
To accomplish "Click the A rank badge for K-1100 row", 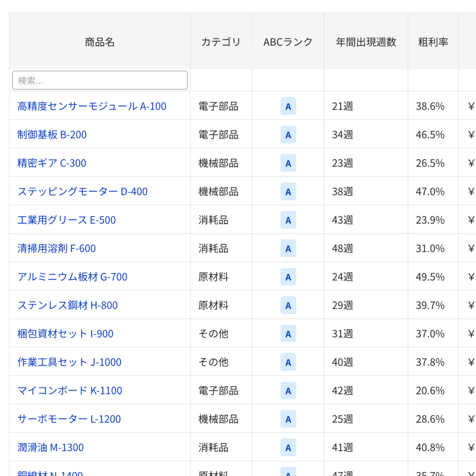I will (288, 390).
